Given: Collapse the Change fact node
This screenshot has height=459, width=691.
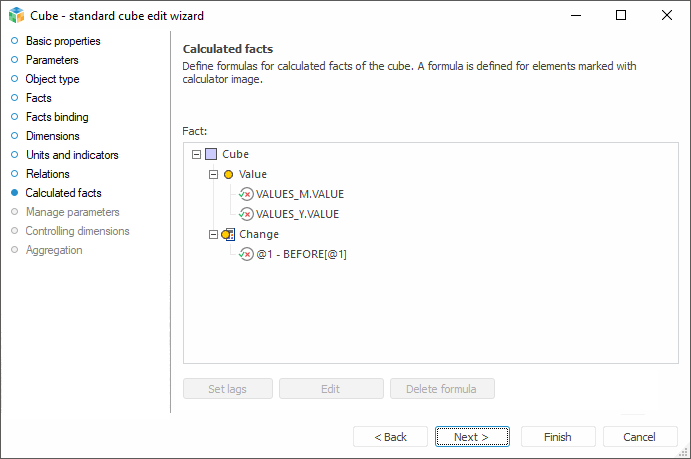Looking at the screenshot, I should click(x=213, y=234).
